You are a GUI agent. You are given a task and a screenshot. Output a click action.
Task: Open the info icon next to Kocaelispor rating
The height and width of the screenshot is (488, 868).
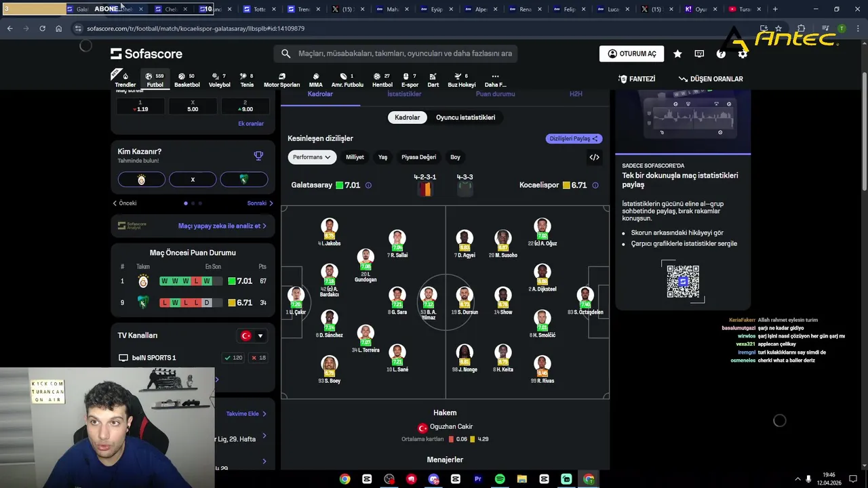[x=595, y=185]
